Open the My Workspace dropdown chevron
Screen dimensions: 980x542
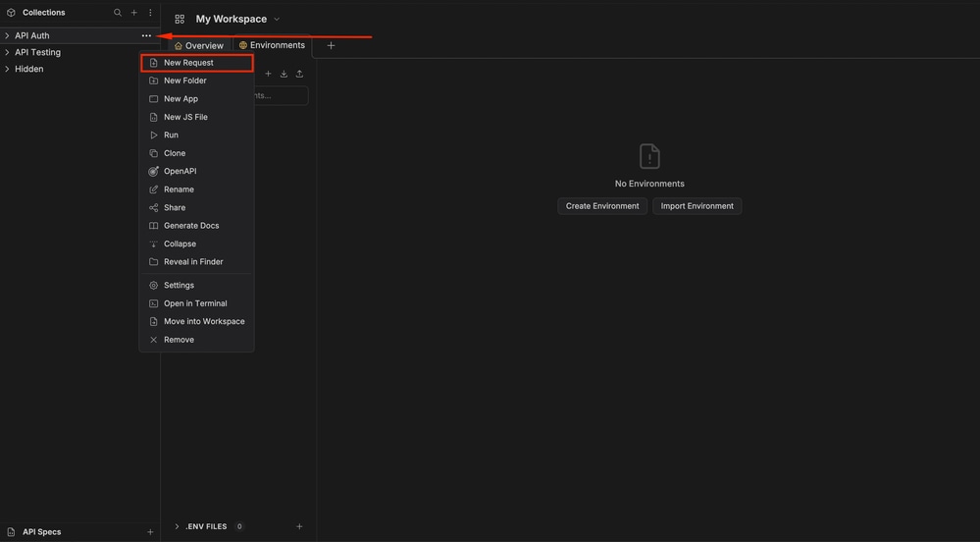[277, 20]
